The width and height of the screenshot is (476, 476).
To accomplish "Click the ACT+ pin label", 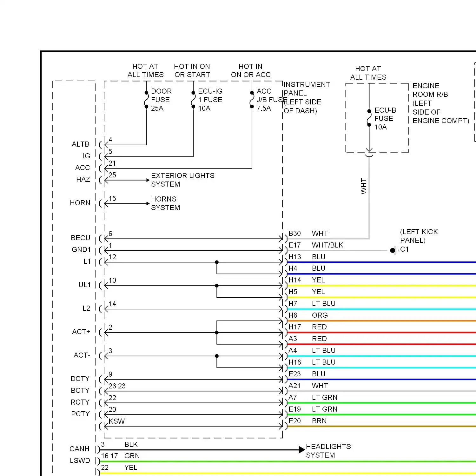I will [81, 332].
